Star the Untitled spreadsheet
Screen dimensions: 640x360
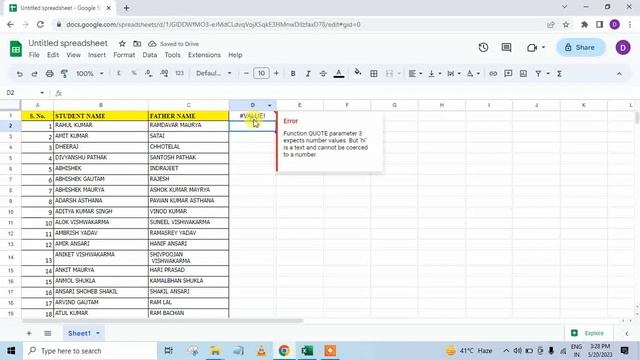(x=122, y=43)
